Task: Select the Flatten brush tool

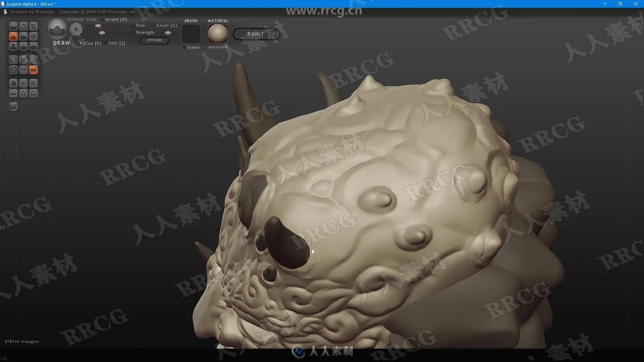Action: click(x=23, y=37)
